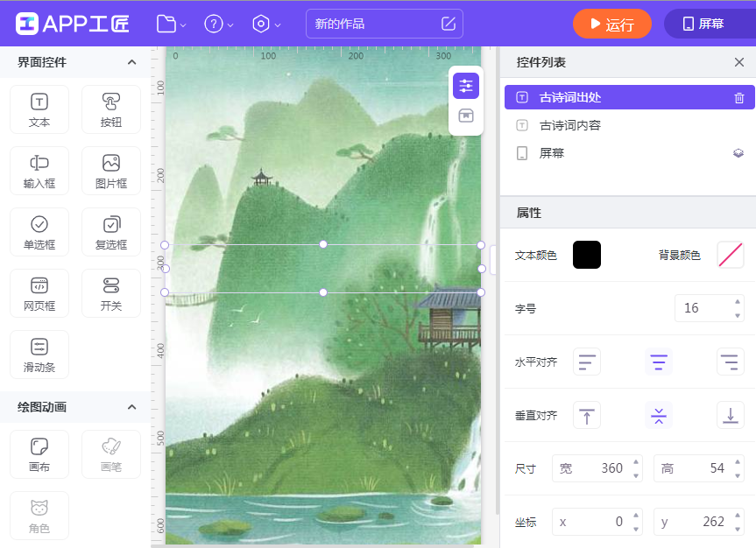
Task: Open the file folder menu
Action: (171, 24)
